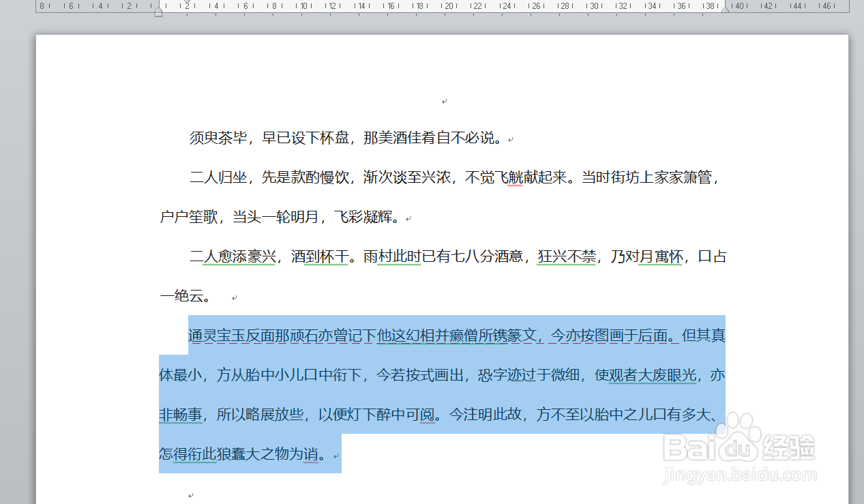This screenshot has height=504, width=864.
Task: Click the right indent marker on the ruler
Action: (725, 10)
